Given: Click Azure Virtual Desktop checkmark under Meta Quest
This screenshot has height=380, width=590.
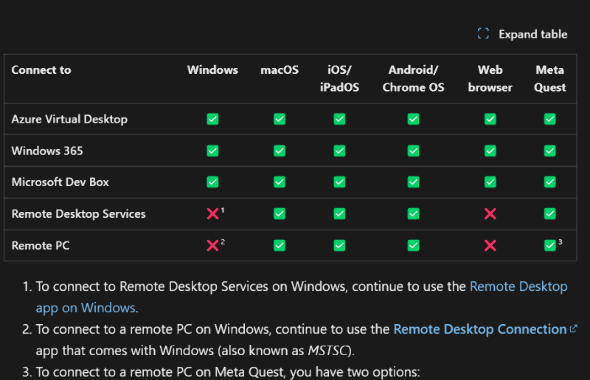Looking at the screenshot, I should click(550, 119).
